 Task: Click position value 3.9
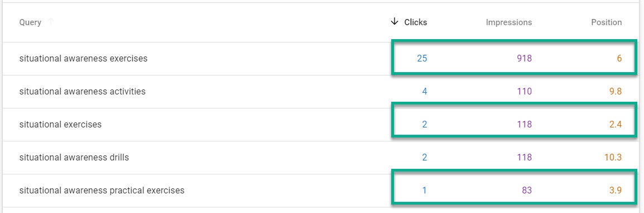point(615,191)
